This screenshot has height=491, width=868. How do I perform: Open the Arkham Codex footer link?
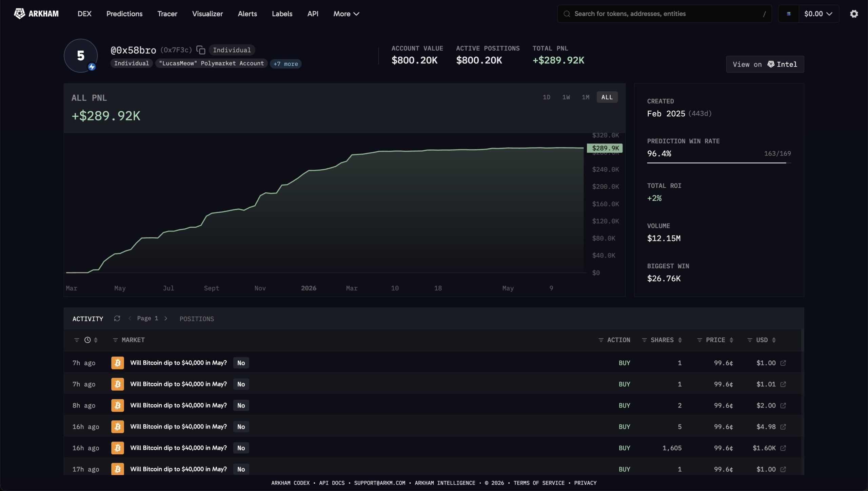coord(291,483)
